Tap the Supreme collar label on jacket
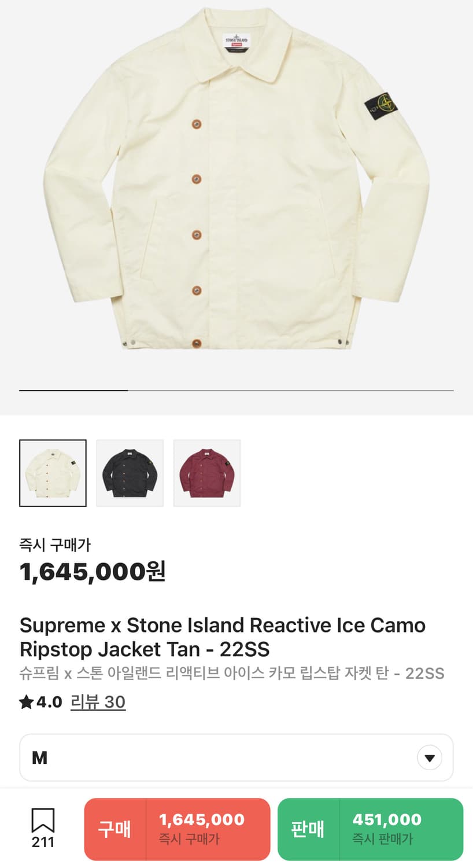This screenshot has width=473, height=868. point(236,42)
